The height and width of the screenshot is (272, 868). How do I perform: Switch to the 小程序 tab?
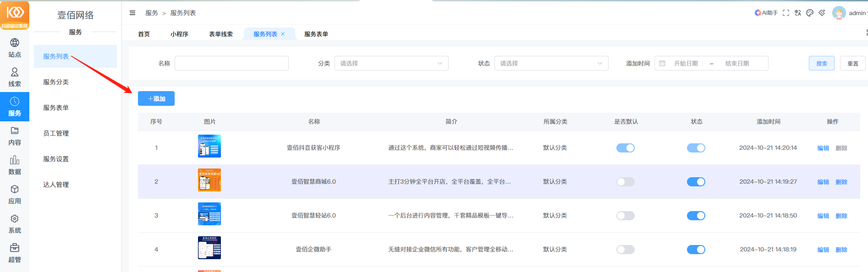tap(179, 34)
